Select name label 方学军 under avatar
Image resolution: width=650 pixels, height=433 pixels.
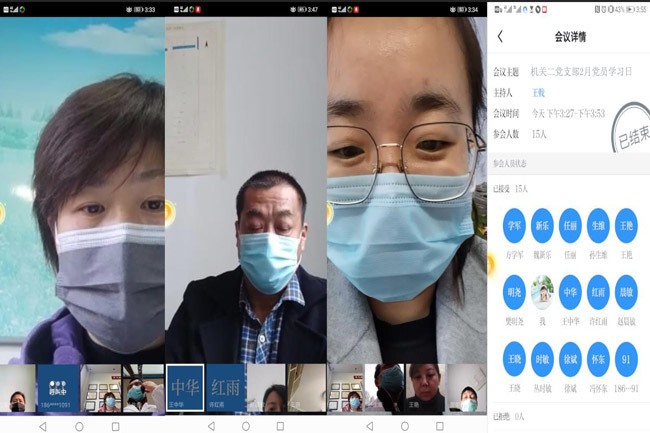514,255
